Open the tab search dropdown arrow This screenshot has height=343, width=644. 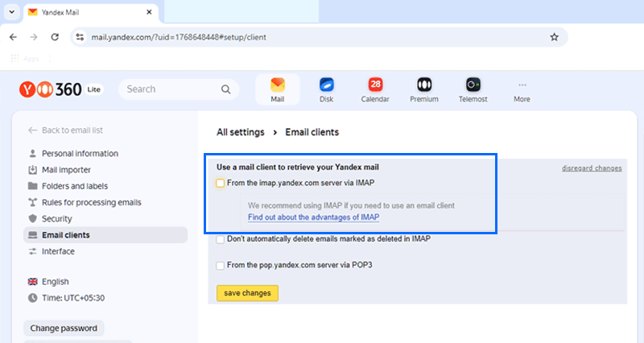(x=12, y=12)
